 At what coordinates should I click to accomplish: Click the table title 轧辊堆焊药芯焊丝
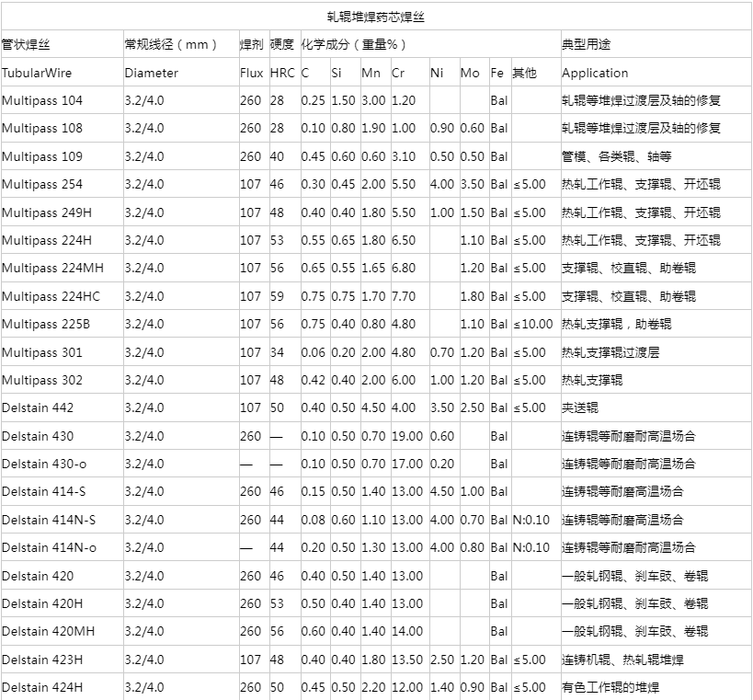point(376,17)
